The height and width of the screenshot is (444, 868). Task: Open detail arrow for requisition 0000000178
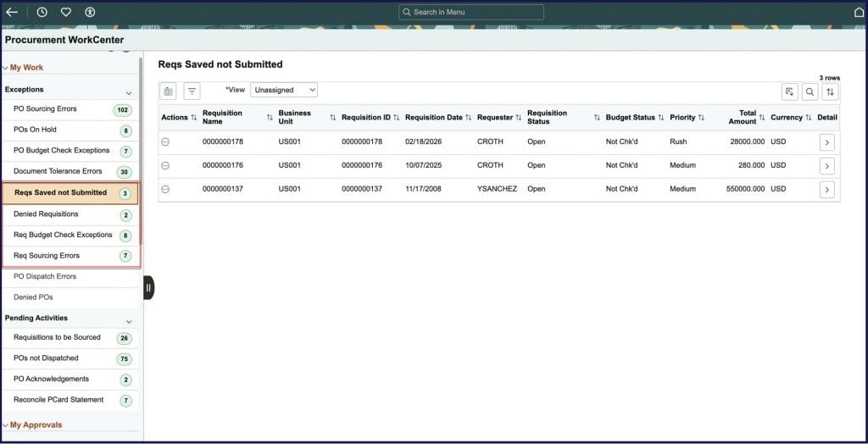click(x=827, y=142)
